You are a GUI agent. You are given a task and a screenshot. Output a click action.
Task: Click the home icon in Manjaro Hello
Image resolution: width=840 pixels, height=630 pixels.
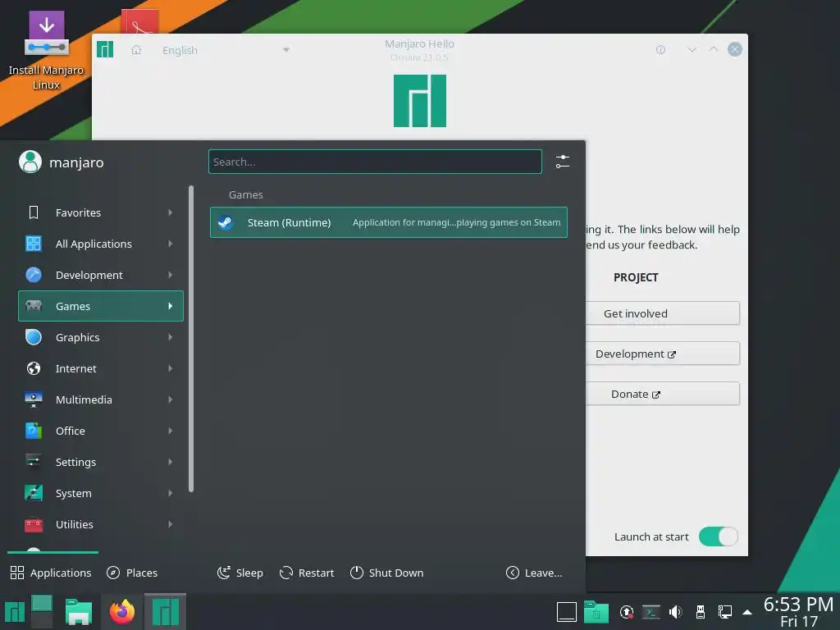coord(136,50)
